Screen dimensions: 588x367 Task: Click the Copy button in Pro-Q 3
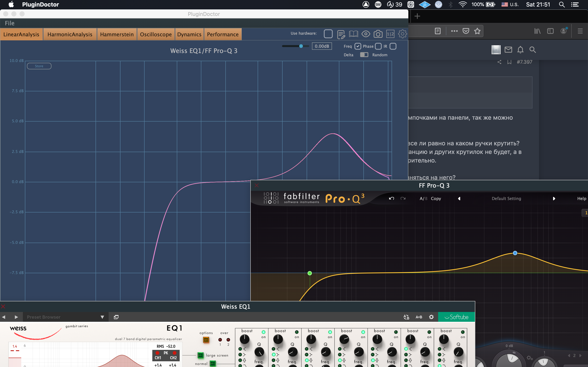click(x=436, y=199)
